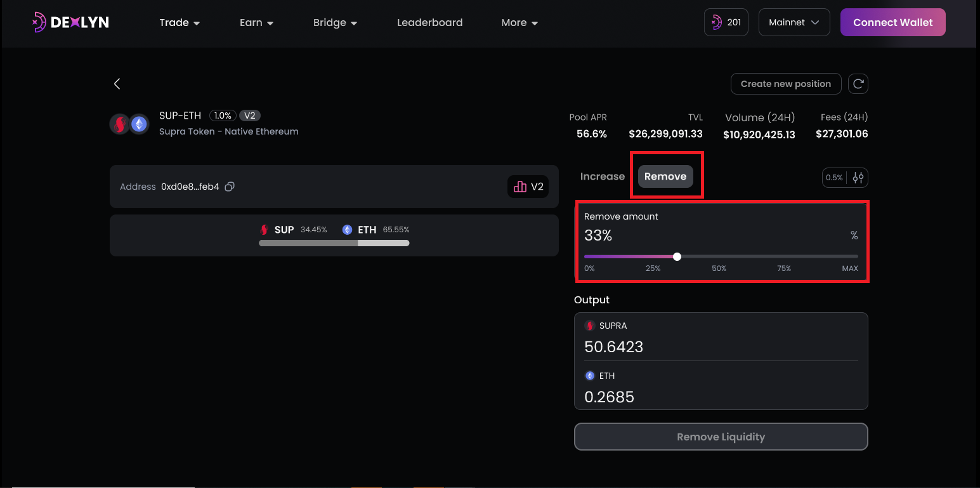Image resolution: width=980 pixels, height=488 pixels.
Task: Click the 75% mark on remove slider
Action: coord(784,257)
